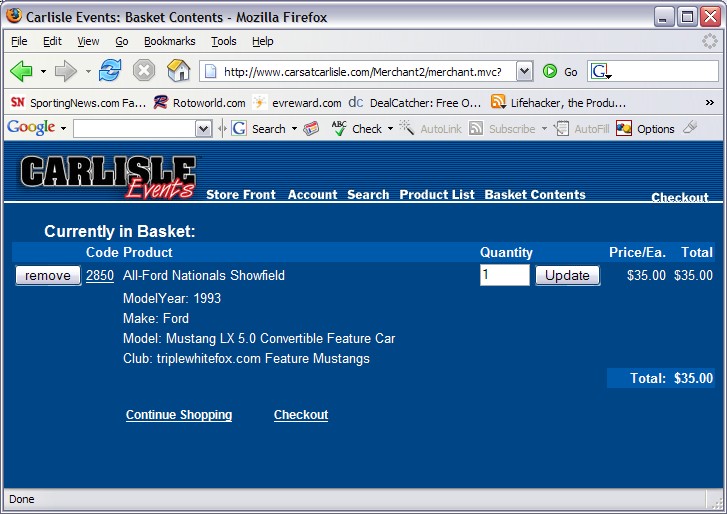The image size is (727, 514).
Task: Open the Lifehacker feed bookmark
Action: coord(558,102)
